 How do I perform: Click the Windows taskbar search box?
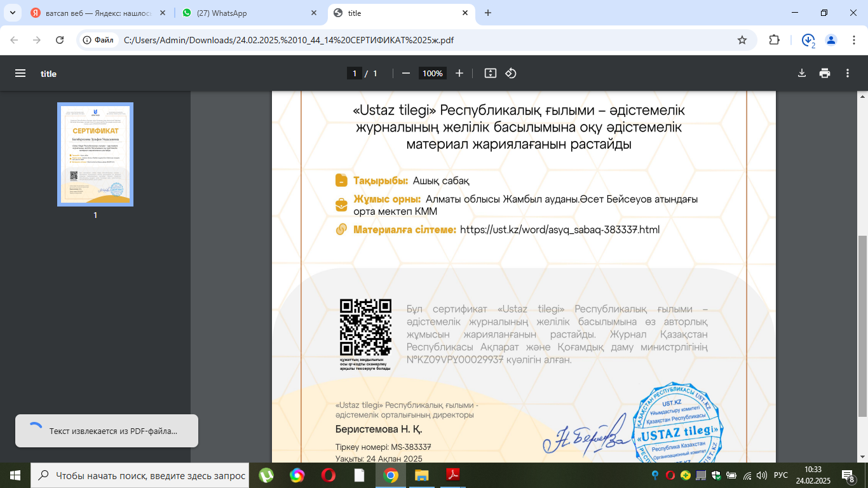(x=140, y=475)
